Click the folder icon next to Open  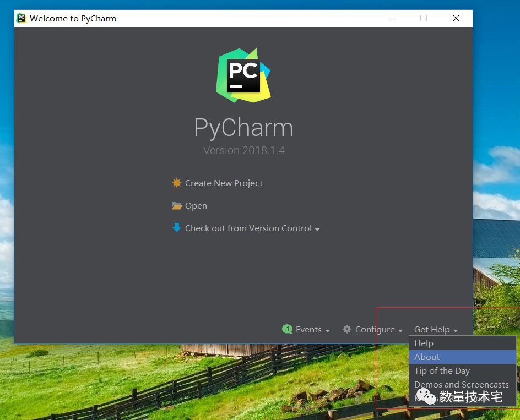point(176,206)
